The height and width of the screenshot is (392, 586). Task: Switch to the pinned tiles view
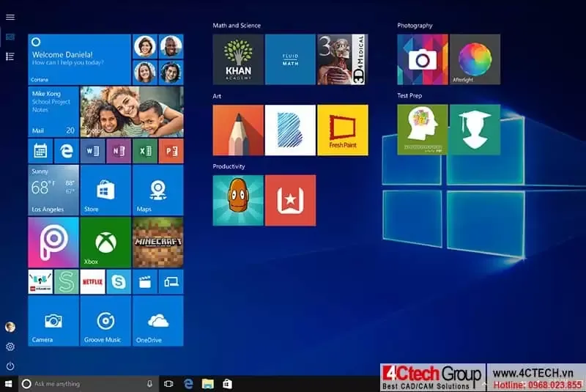coord(10,37)
